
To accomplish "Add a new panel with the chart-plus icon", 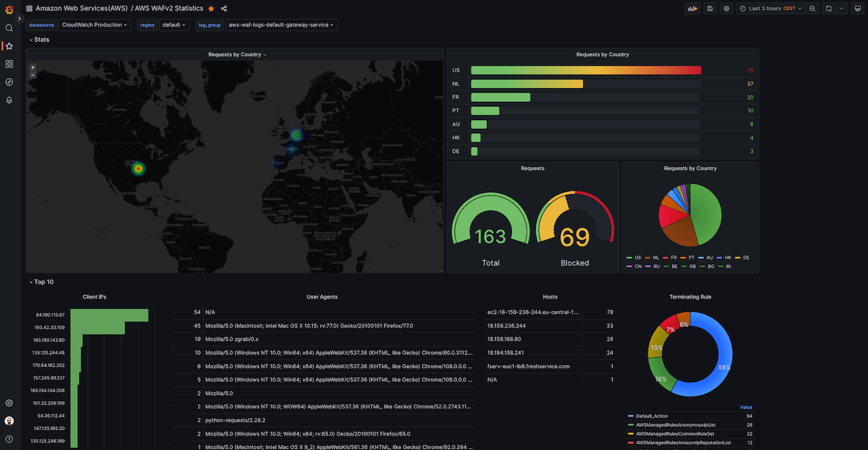I will (x=692, y=8).
